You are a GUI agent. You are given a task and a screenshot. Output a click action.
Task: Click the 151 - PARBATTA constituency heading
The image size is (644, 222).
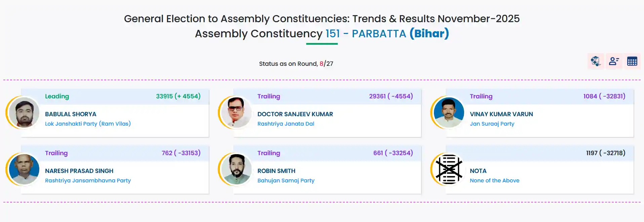(366, 34)
